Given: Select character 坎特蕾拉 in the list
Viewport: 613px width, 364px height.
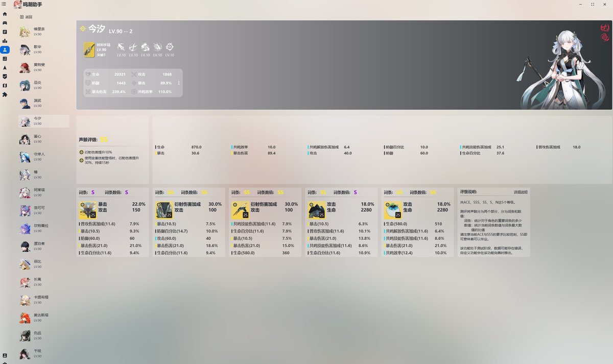Looking at the screenshot, I should coord(43,228).
